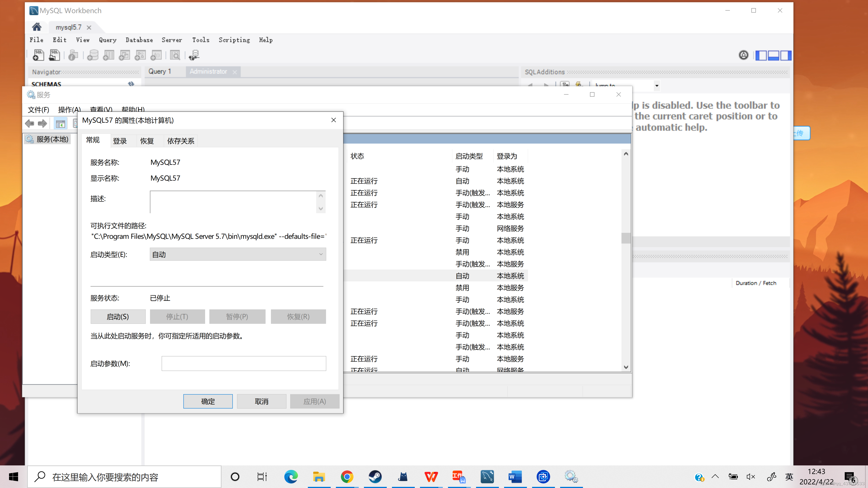Viewport: 868px width, 488px height.
Task: Click the Administrator tab in Workbench
Action: (209, 71)
